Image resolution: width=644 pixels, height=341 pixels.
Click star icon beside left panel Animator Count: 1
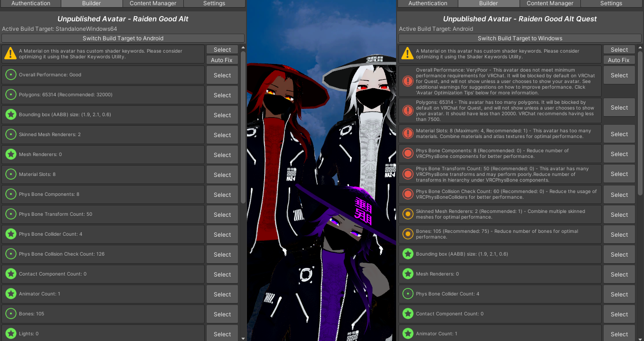[10, 294]
